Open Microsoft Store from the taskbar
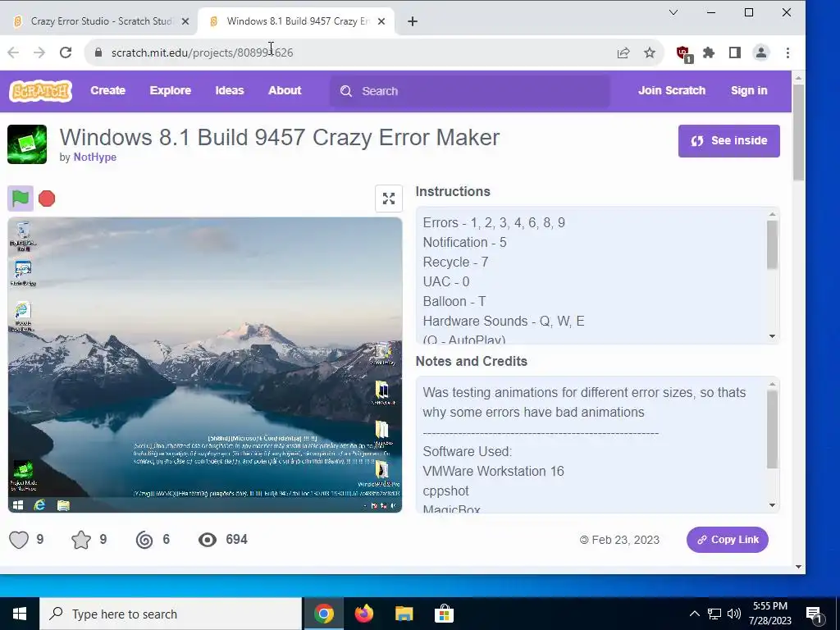 pyautogui.click(x=444, y=614)
